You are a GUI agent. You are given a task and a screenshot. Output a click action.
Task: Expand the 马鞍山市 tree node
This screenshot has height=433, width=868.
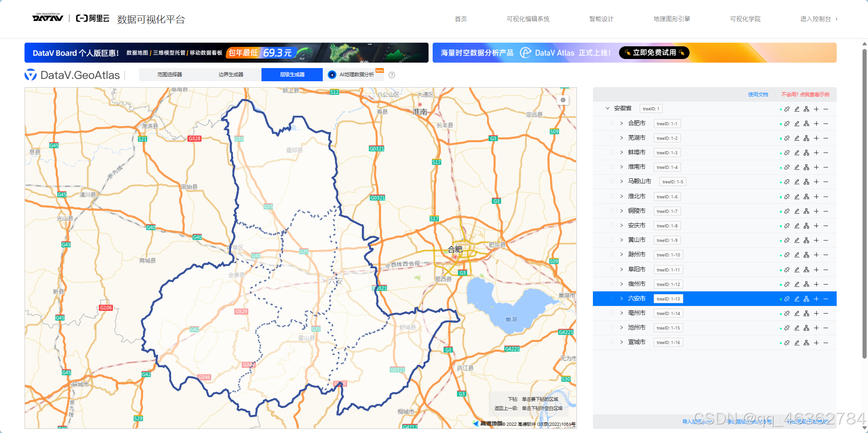point(621,182)
